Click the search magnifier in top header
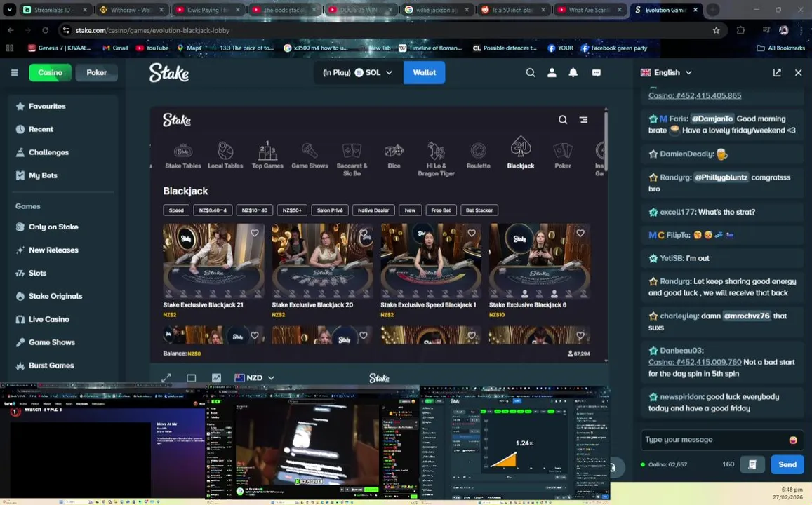 click(x=531, y=73)
